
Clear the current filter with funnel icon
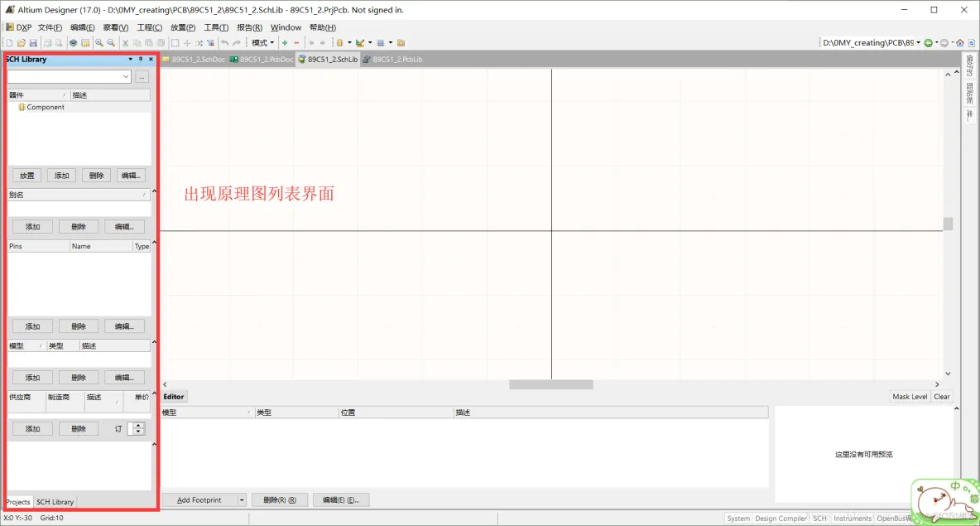pyautogui.click(x=210, y=43)
